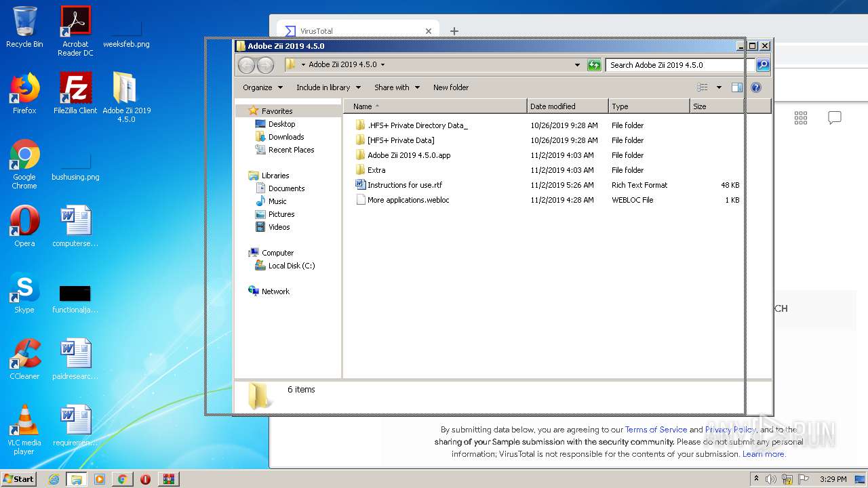Open Music library in navigation pane
Image resolution: width=868 pixels, height=488 pixels.
[271, 201]
